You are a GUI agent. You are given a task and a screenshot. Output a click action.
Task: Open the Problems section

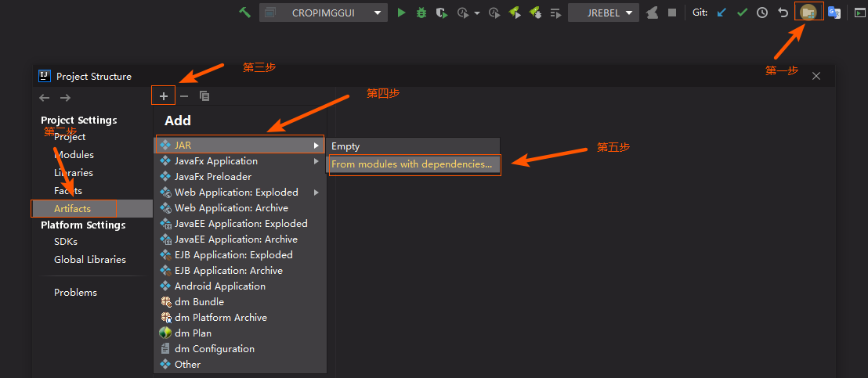[x=75, y=293]
